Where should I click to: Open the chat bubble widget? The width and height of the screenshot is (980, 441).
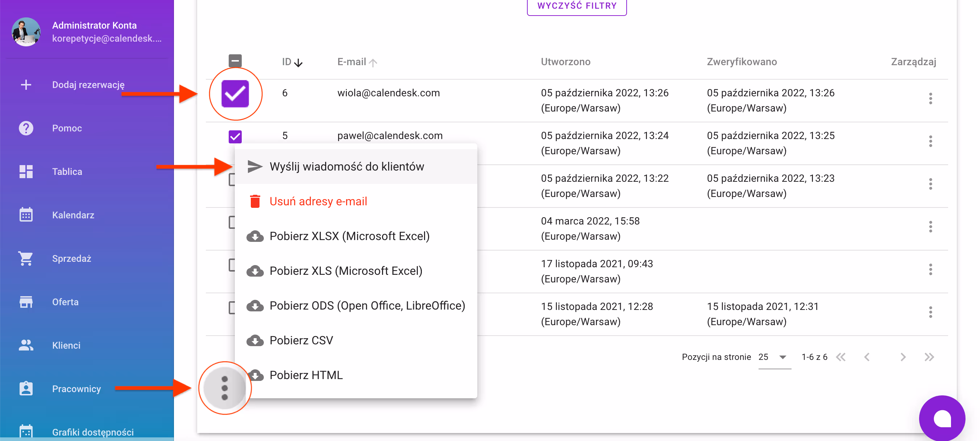click(942, 419)
